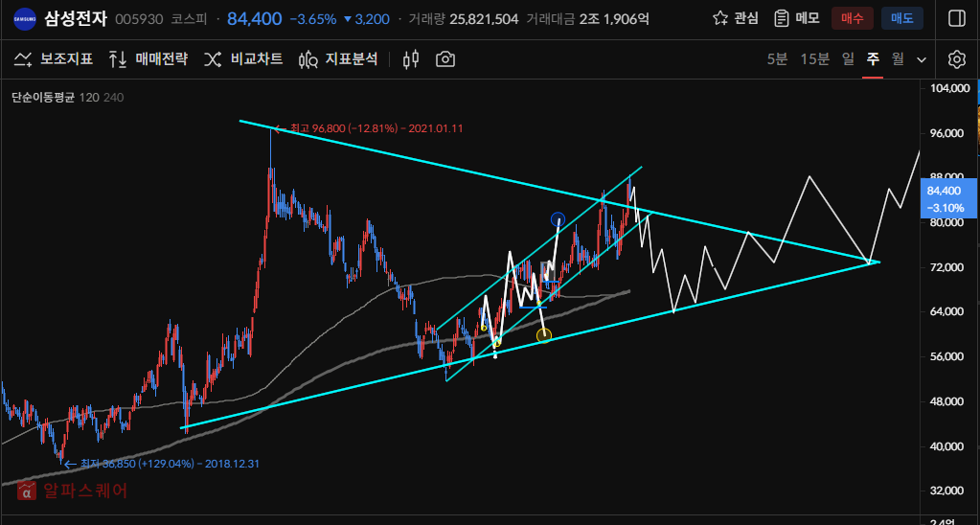Open 보조지표 indicators menu
980x525 pixels.
click(x=53, y=59)
